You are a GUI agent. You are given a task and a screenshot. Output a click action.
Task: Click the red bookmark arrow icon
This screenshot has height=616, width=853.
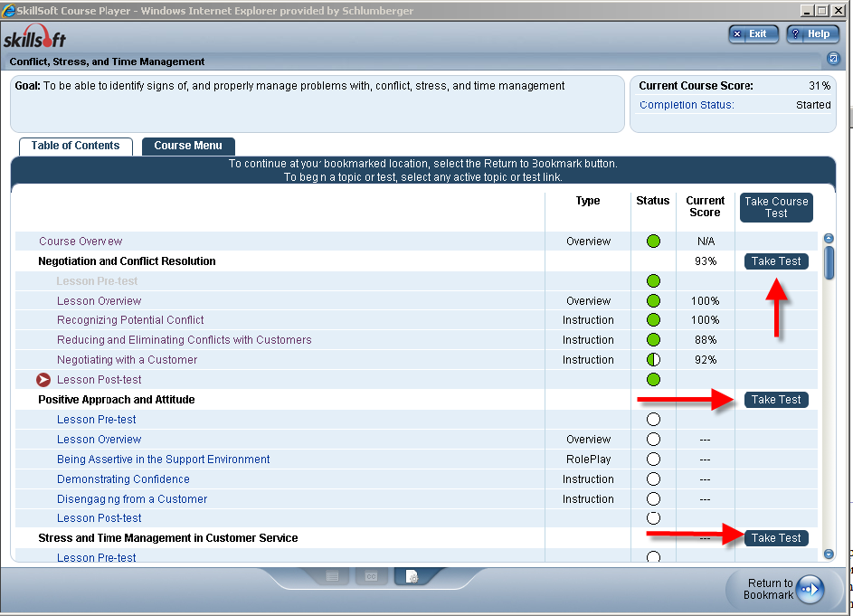pos(43,380)
